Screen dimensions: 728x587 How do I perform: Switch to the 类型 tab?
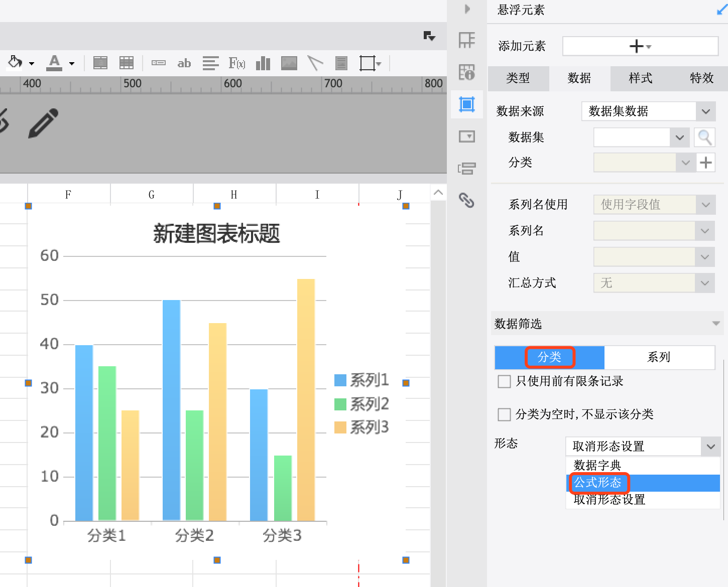click(x=518, y=78)
